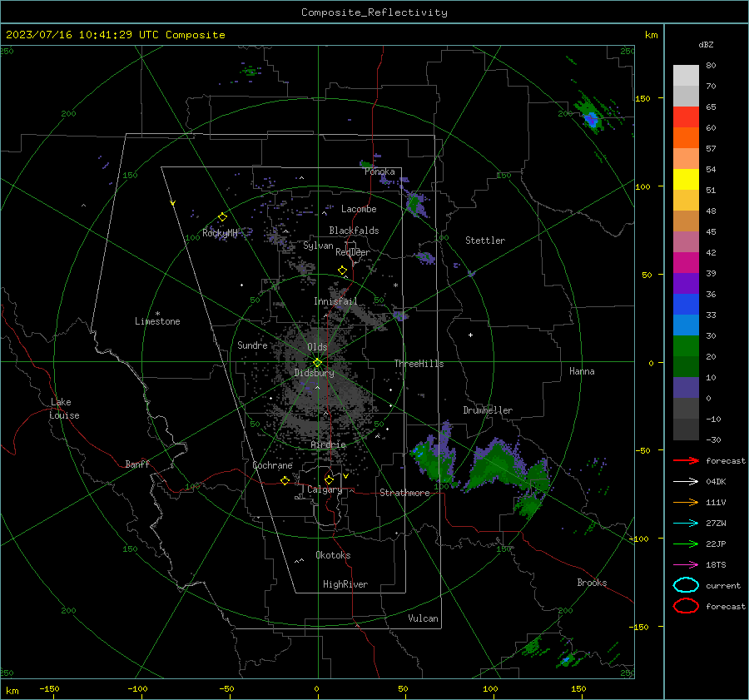749x700 pixels.
Task: Click the white 04DK arrow legend icon
Action: [x=686, y=482]
